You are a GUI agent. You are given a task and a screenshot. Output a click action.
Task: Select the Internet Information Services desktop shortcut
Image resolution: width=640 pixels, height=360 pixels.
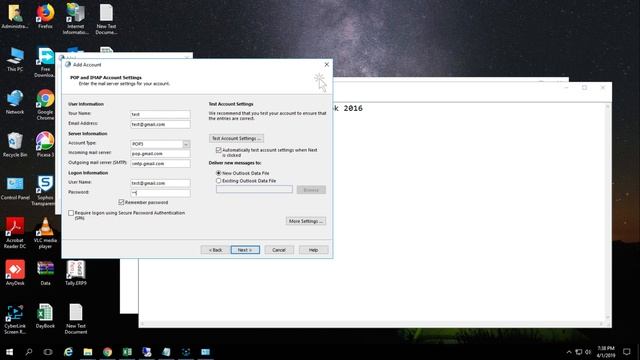point(76,18)
